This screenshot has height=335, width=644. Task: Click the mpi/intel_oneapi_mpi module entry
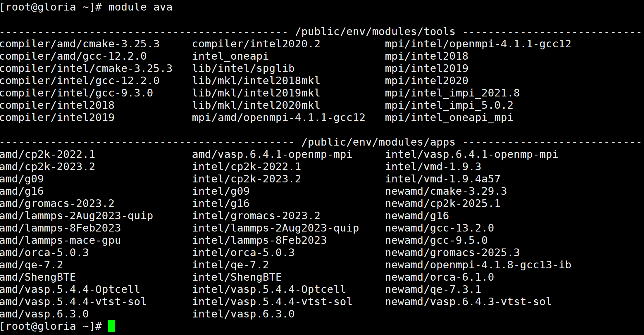(449, 118)
